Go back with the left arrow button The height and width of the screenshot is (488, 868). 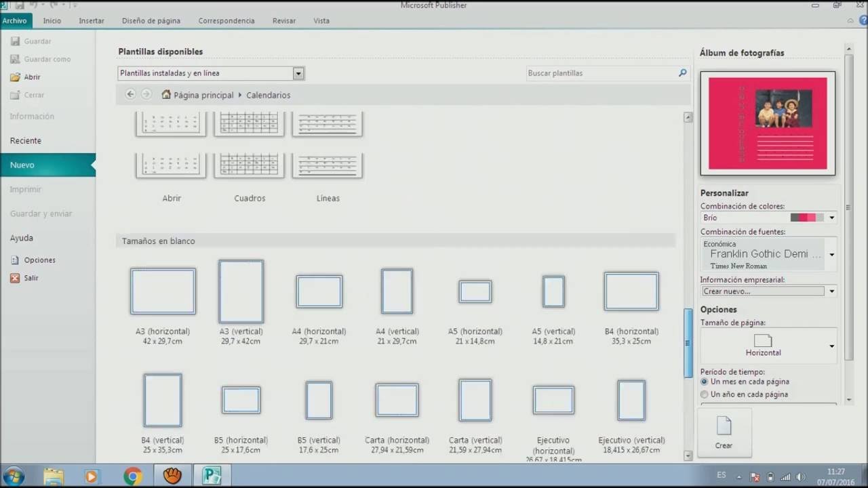pos(130,94)
